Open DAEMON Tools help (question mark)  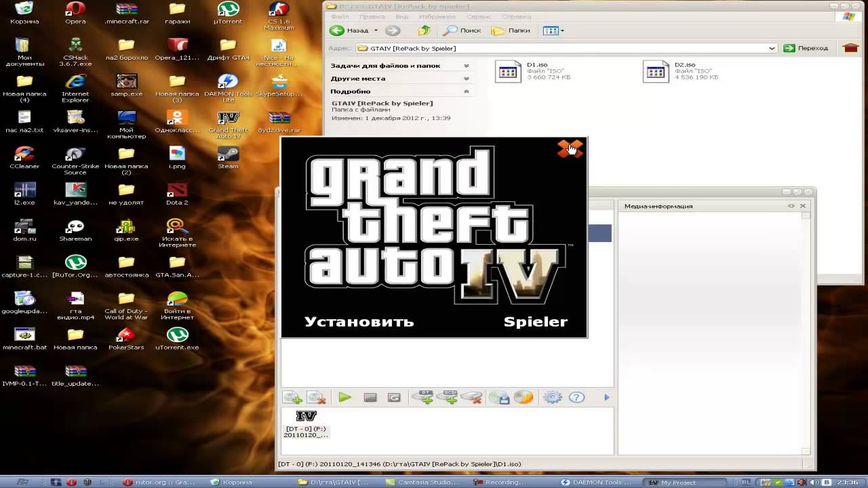point(576,398)
